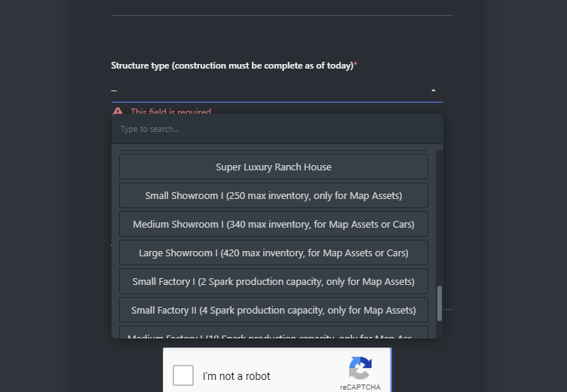Click the red required asterisk after label
567x392 pixels.
tap(355, 64)
